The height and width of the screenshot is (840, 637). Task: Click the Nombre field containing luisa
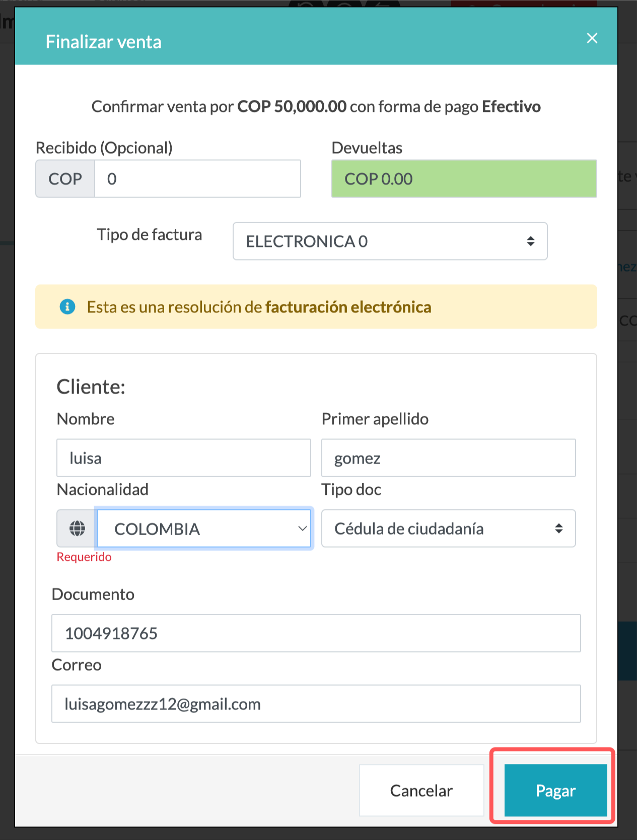(183, 458)
